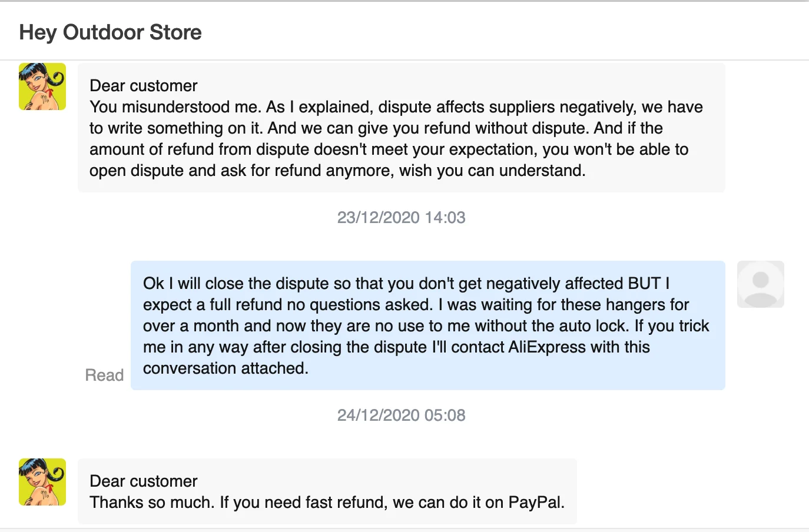Click the word "PayPal" in the last message

pyautogui.click(x=535, y=503)
